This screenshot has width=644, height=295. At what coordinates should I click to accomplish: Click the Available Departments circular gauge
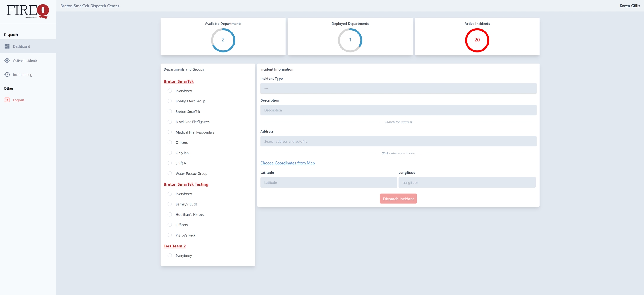[x=223, y=40]
